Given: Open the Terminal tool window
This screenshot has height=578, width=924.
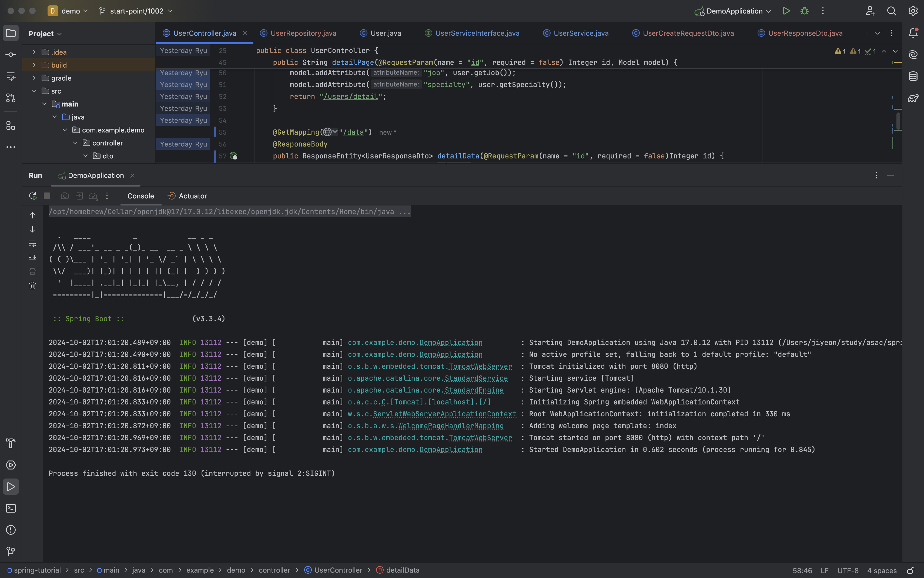Looking at the screenshot, I should click(11, 509).
